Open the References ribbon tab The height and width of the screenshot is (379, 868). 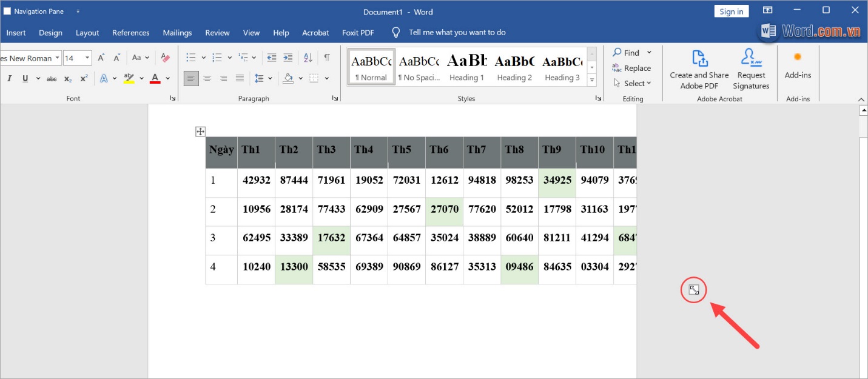[x=130, y=33]
